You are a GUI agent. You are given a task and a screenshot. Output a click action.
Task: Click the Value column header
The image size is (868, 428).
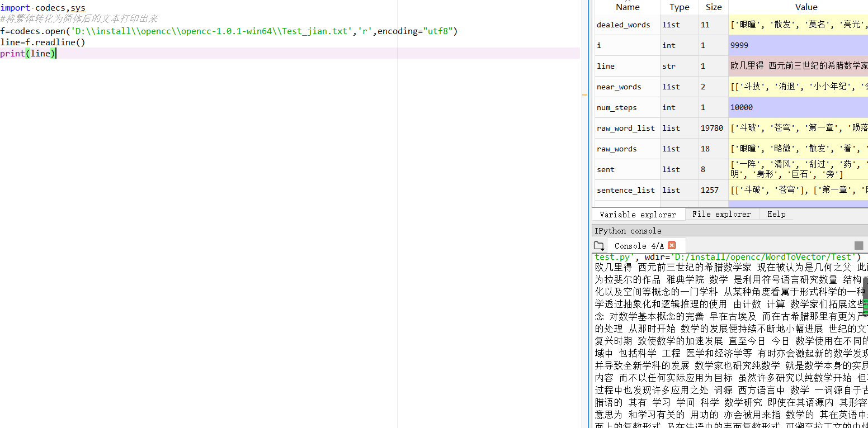point(806,7)
